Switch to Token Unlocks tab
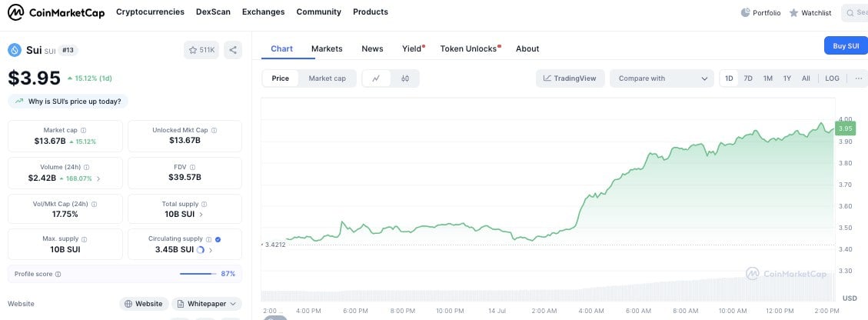The image size is (868, 320). [x=470, y=48]
